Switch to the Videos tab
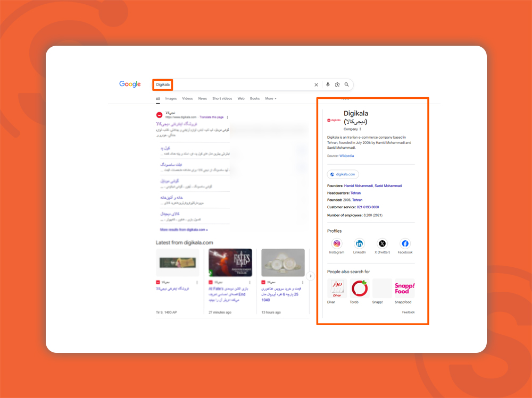 [187, 99]
